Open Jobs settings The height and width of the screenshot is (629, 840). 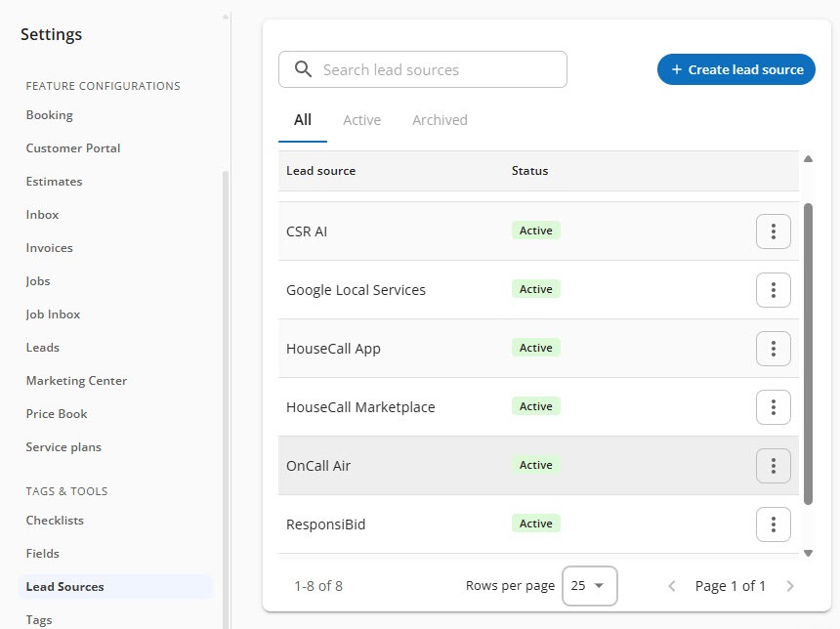pos(38,281)
